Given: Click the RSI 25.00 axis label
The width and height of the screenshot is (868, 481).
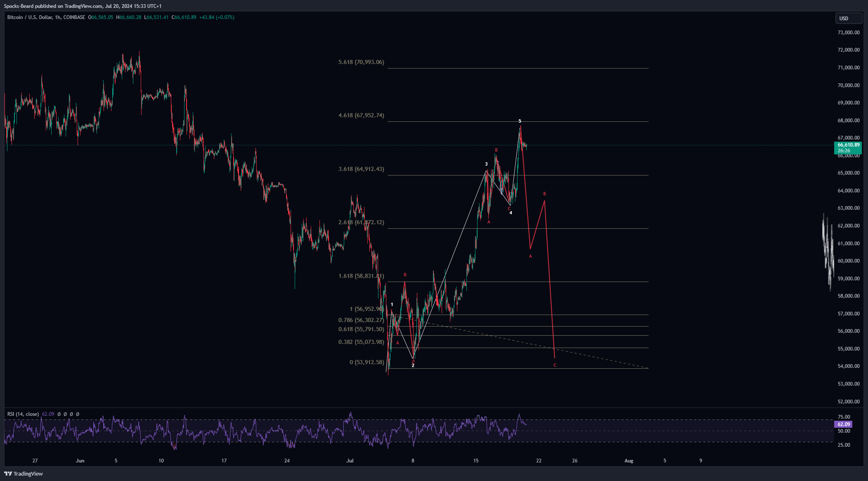Looking at the screenshot, I should pyautogui.click(x=844, y=445).
